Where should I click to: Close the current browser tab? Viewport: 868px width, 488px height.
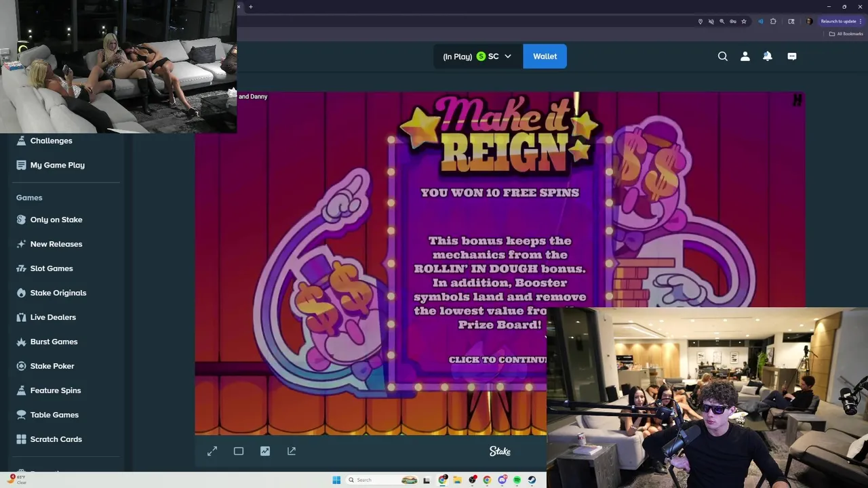(239, 7)
